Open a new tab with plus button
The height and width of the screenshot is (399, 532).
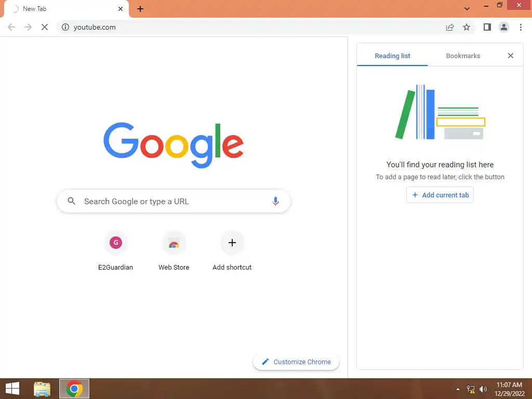click(140, 9)
